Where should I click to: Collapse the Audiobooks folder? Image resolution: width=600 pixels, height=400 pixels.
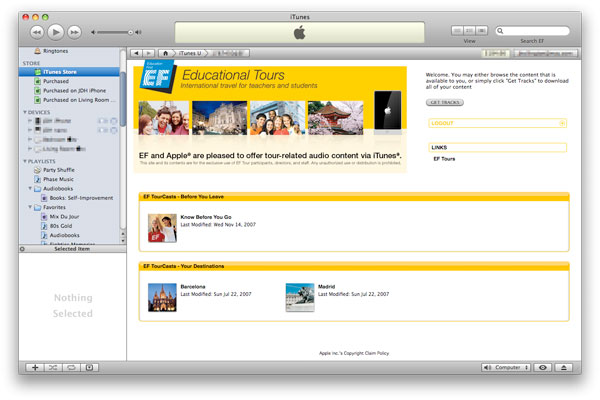(30, 188)
